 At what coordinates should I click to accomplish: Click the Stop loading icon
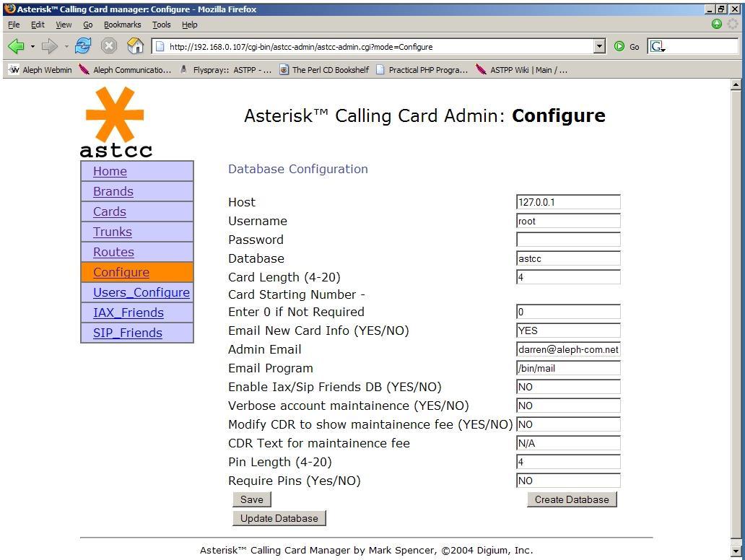[109, 46]
